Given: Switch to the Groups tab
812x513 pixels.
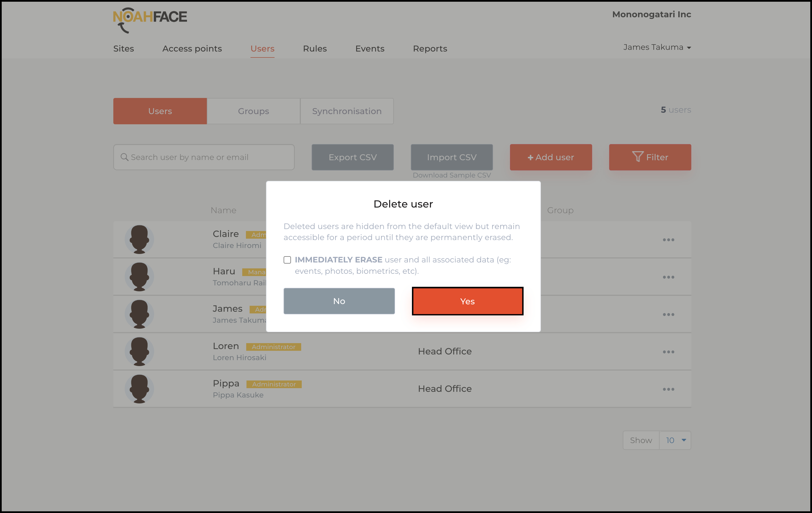Looking at the screenshot, I should (253, 111).
